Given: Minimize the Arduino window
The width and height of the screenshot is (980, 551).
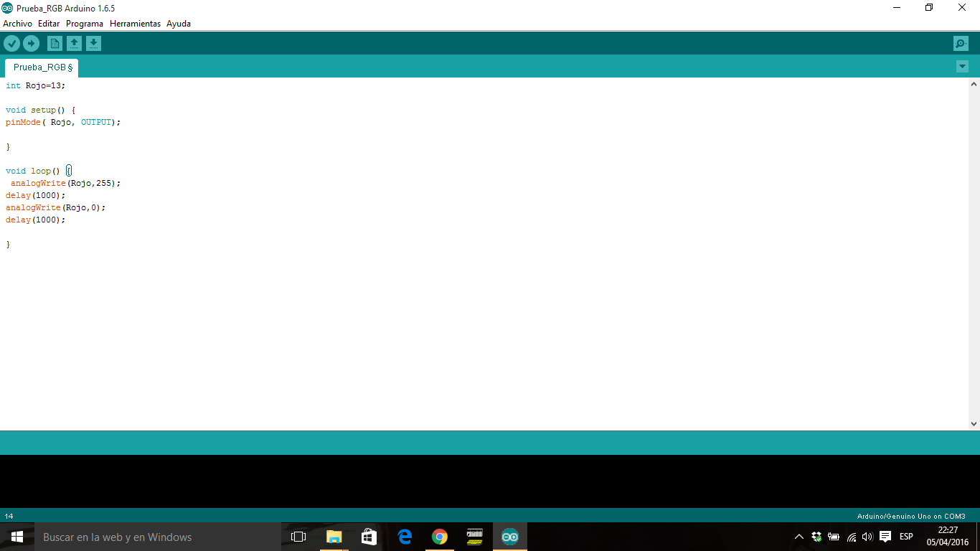Looking at the screenshot, I should click(x=897, y=8).
